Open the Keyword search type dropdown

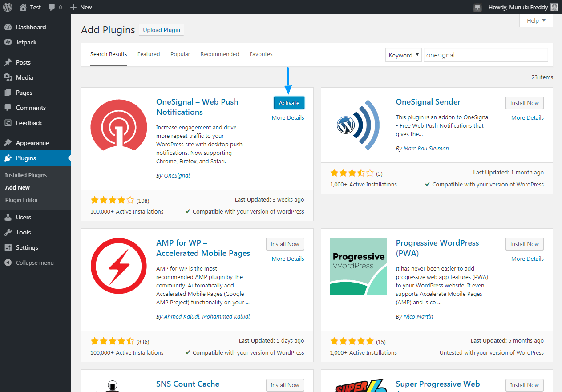click(x=403, y=55)
